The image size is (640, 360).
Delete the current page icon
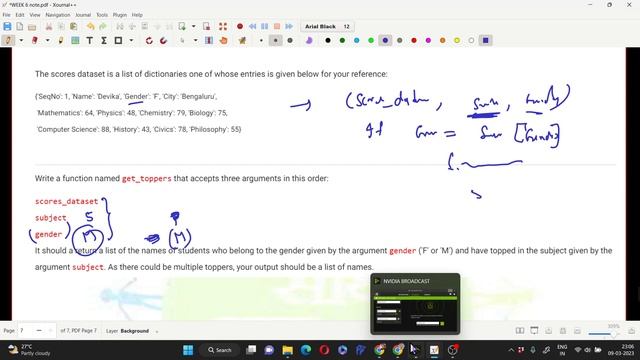207,27
